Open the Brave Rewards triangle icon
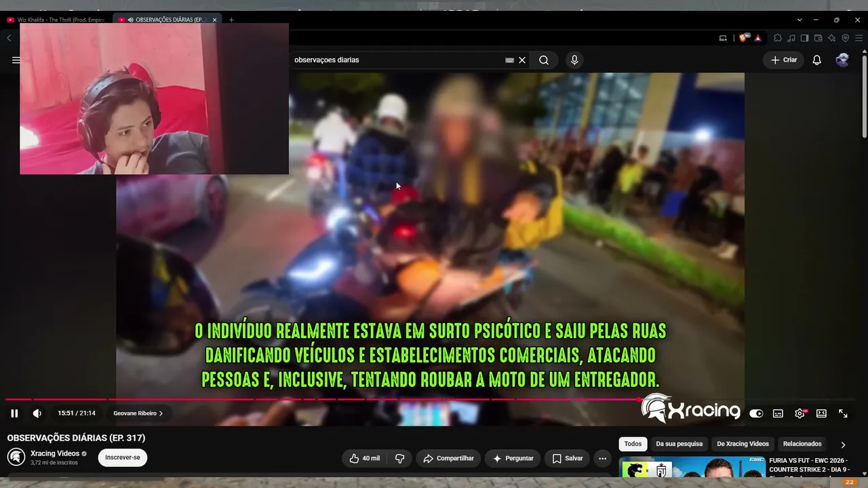The width and height of the screenshot is (868, 488). (757, 38)
